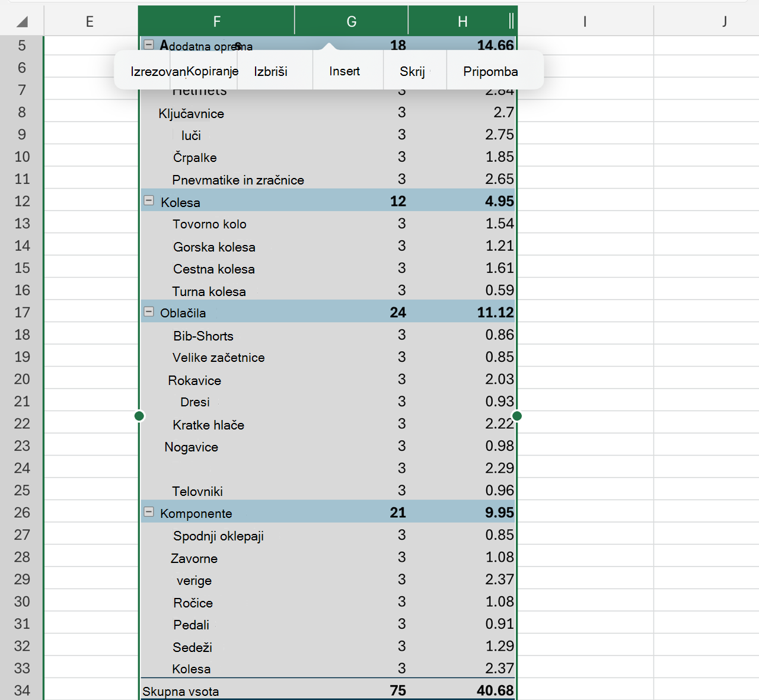759x700 pixels.
Task: Click the Oblačila subtotal 11.12
Action: [x=495, y=312]
